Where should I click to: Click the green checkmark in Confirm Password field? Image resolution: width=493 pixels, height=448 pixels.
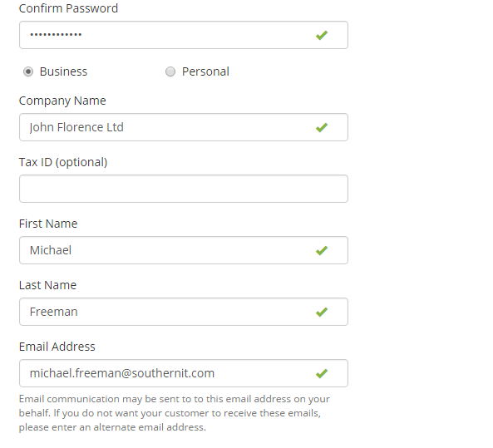(322, 35)
